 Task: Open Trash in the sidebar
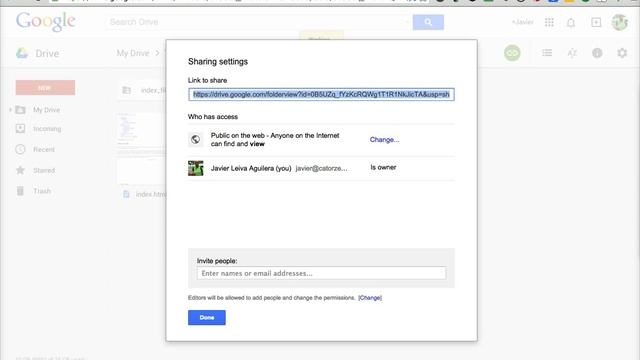point(42,191)
